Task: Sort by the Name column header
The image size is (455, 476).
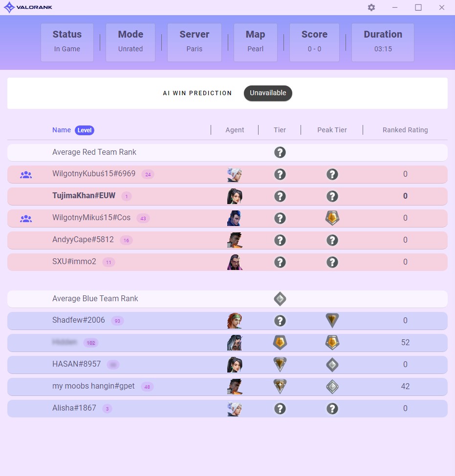Action: (x=62, y=130)
